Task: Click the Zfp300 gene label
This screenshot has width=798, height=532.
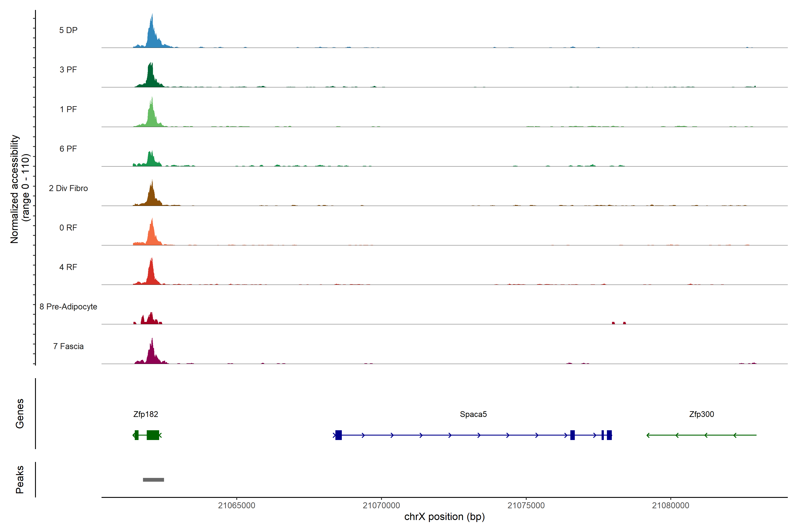Action: tap(701, 414)
